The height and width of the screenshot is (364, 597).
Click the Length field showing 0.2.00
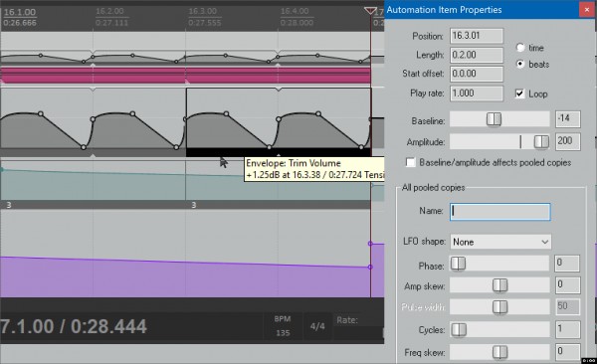pyautogui.click(x=477, y=55)
